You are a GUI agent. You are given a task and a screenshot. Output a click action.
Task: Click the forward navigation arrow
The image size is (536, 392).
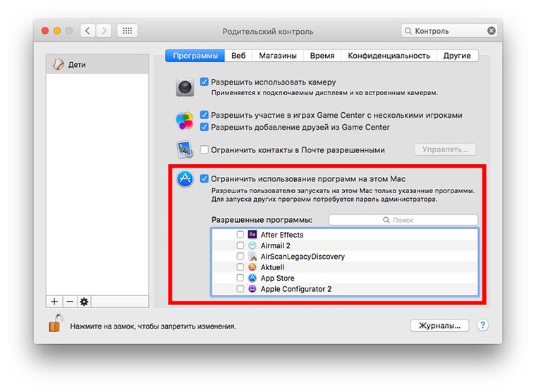pyautogui.click(x=104, y=31)
